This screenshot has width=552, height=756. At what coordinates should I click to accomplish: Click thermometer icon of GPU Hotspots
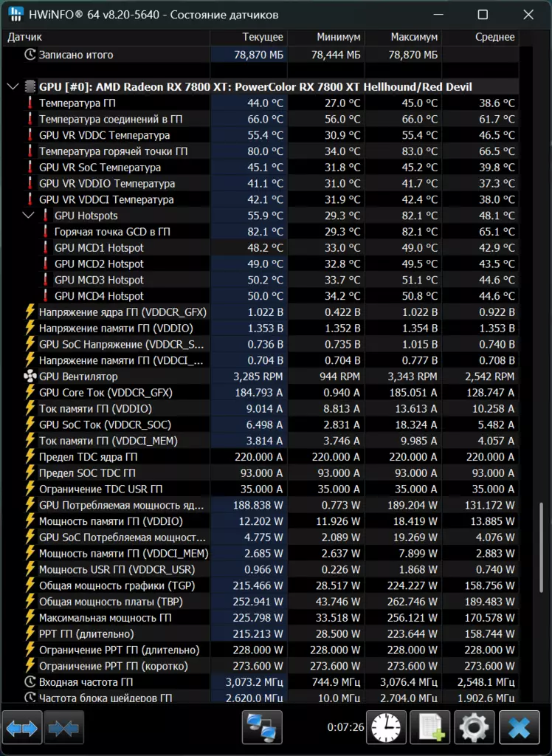pyautogui.click(x=45, y=216)
